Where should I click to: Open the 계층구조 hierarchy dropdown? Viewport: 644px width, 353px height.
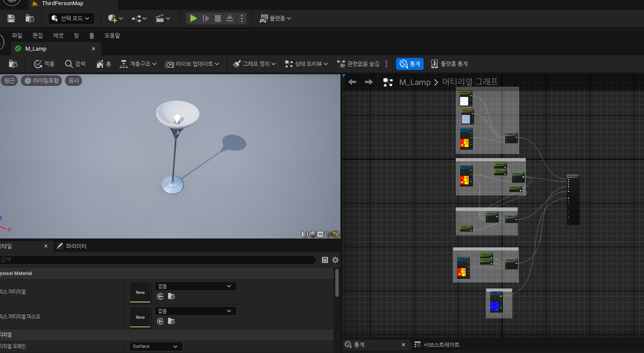(138, 64)
